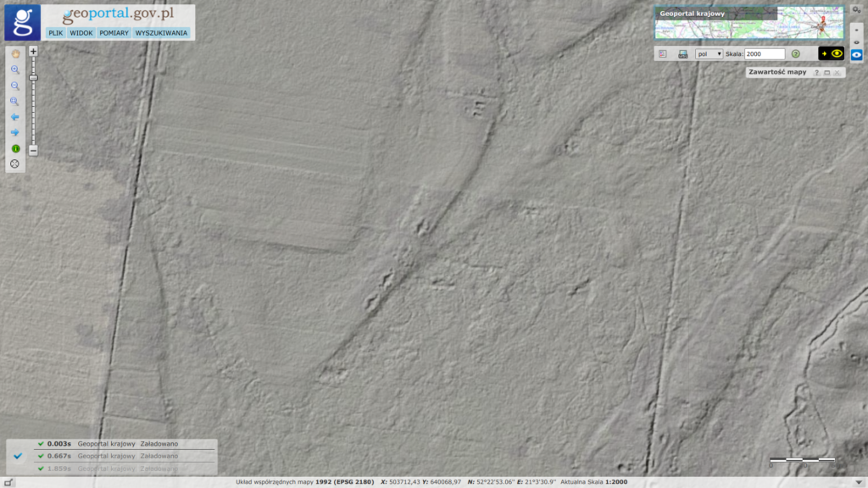Go to the previous map view arrow
This screenshot has width=868, height=488.
coord(15,117)
